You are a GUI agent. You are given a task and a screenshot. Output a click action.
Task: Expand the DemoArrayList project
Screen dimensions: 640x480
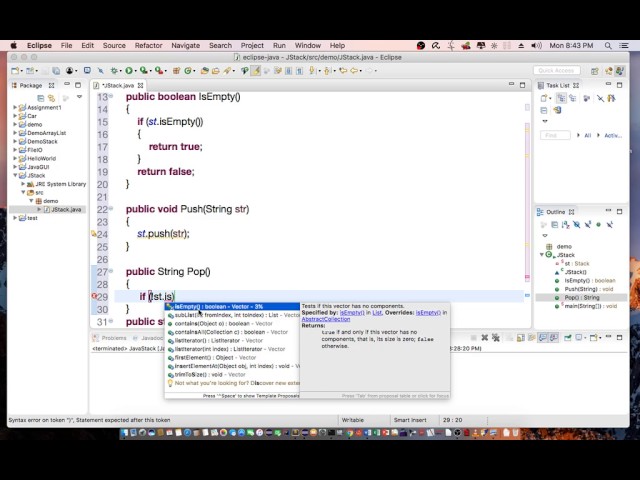(15, 133)
